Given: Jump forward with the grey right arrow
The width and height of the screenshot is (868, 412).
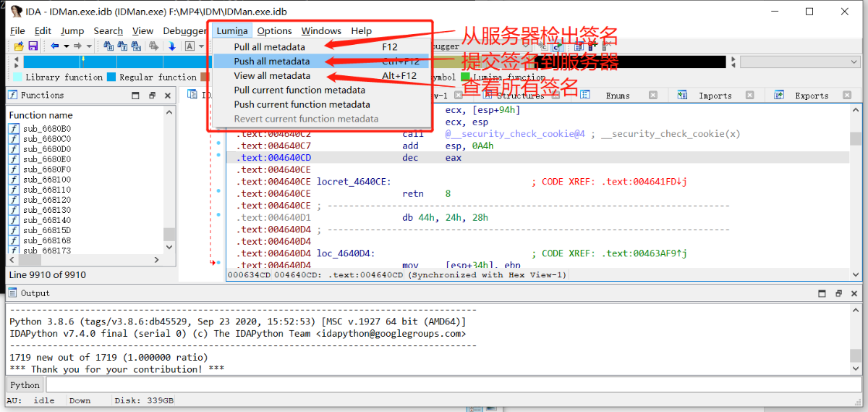Looking at the screenshot, I should [x=78, y=46].
